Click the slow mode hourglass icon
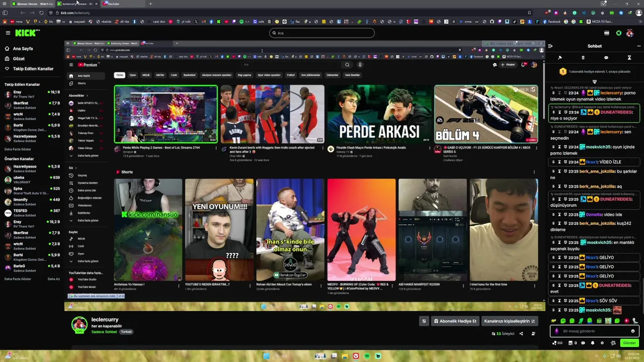 coord(629,58)
